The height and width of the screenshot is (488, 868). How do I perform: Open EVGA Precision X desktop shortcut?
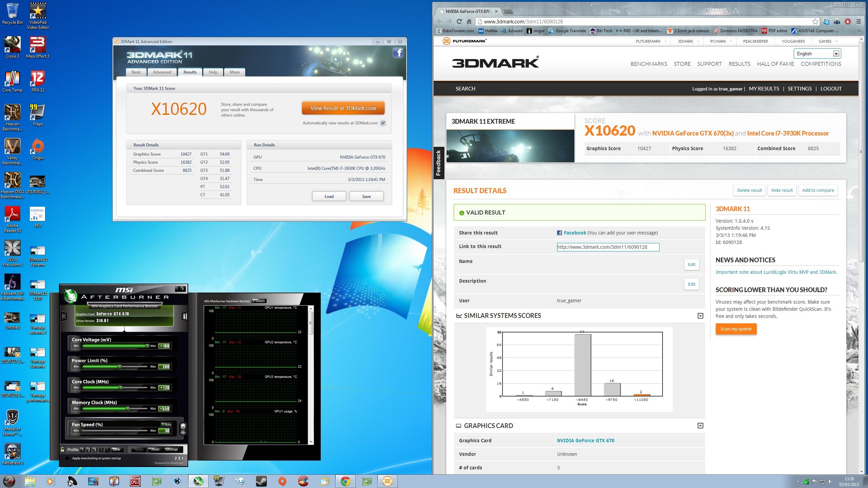pos(13,253)
